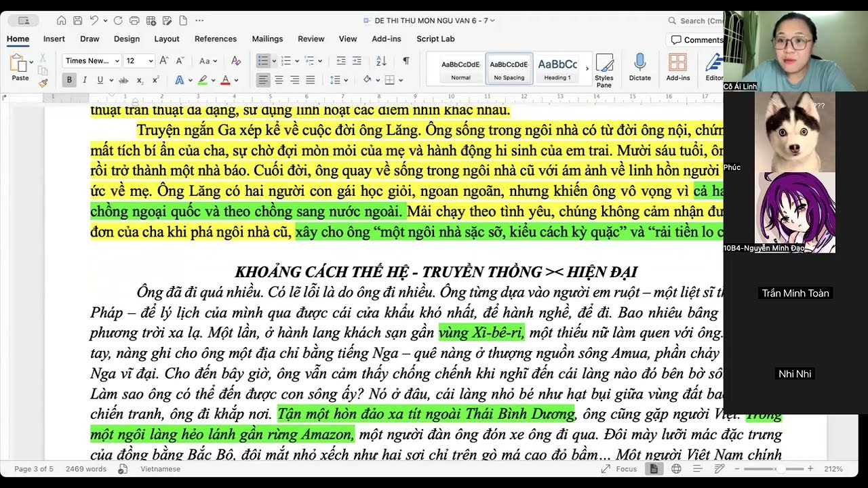Click the Comments button

click(696, 40)
